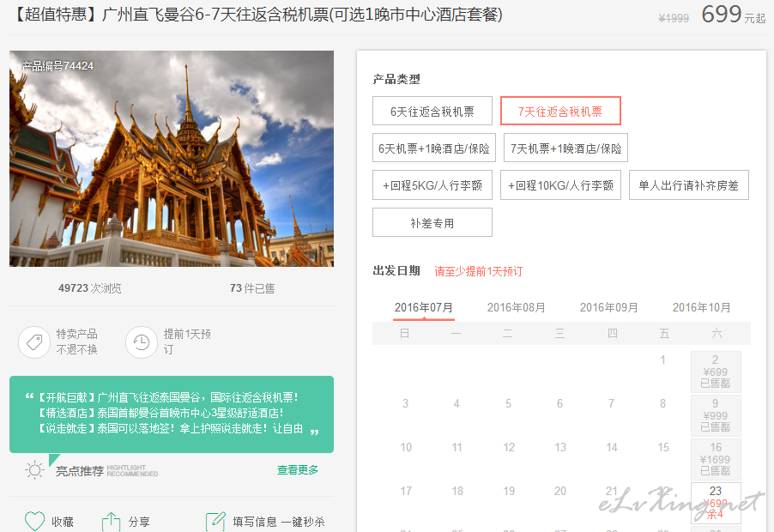The image size is (774, 532).
Task: Select +回程5KG/人行李额 option
Action: (432, 185)
